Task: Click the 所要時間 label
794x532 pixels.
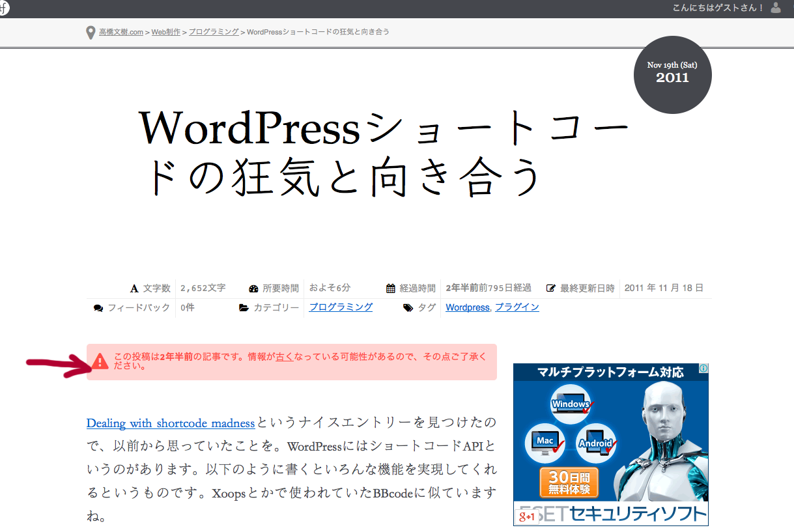Action: 281,288
